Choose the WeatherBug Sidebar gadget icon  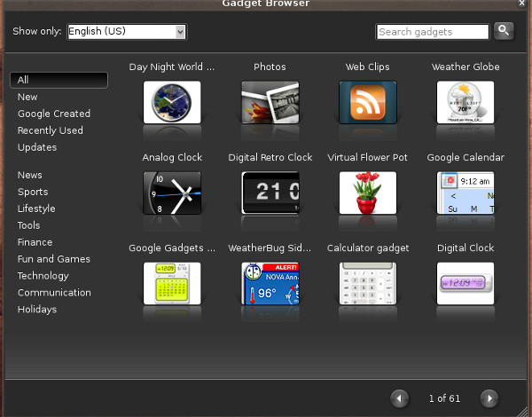coord(270,283)
